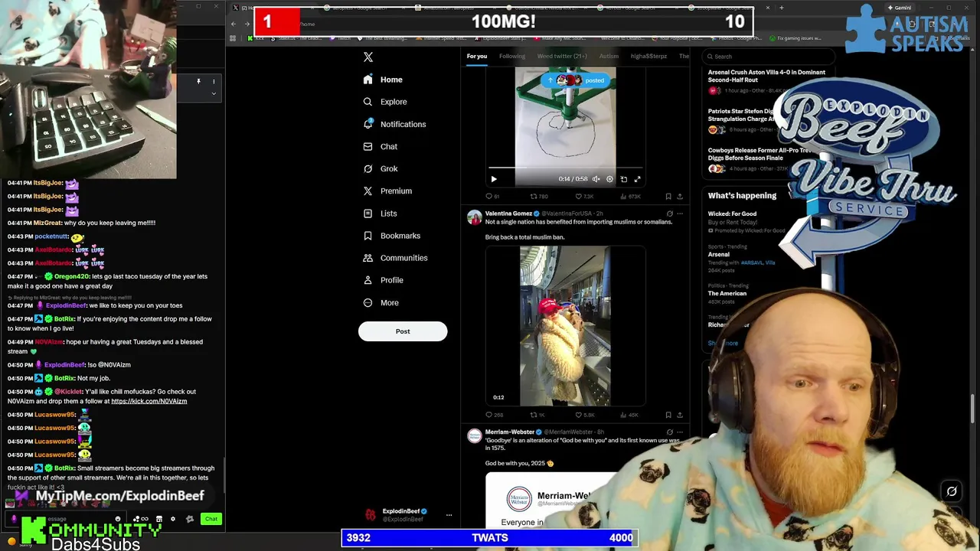Open vertical dots menu beside webcam panel
This screenshot has height=551, width=980.
(214, 81)
